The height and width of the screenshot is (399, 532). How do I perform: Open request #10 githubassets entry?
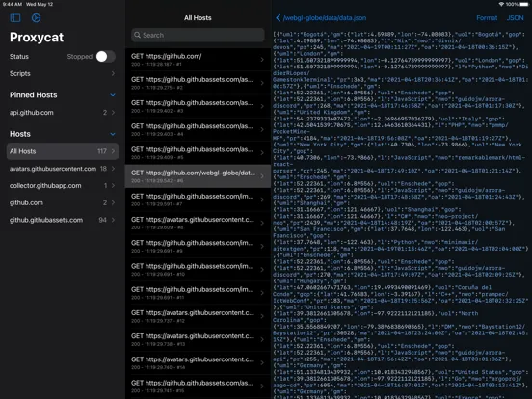[198, 270]
